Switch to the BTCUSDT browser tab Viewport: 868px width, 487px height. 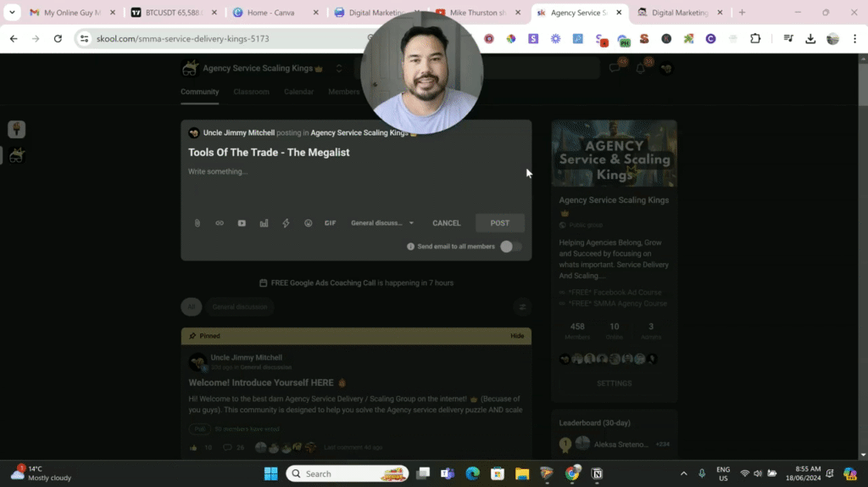coord(174,12)
